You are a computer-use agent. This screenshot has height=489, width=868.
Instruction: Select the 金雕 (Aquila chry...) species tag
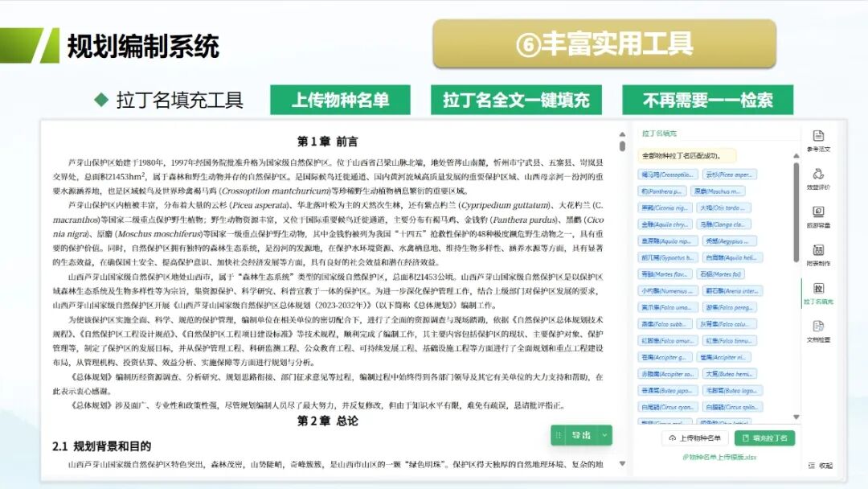[665, 224]
